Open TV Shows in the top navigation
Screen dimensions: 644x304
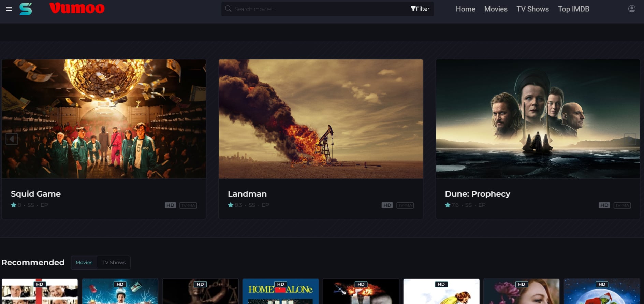533,9
